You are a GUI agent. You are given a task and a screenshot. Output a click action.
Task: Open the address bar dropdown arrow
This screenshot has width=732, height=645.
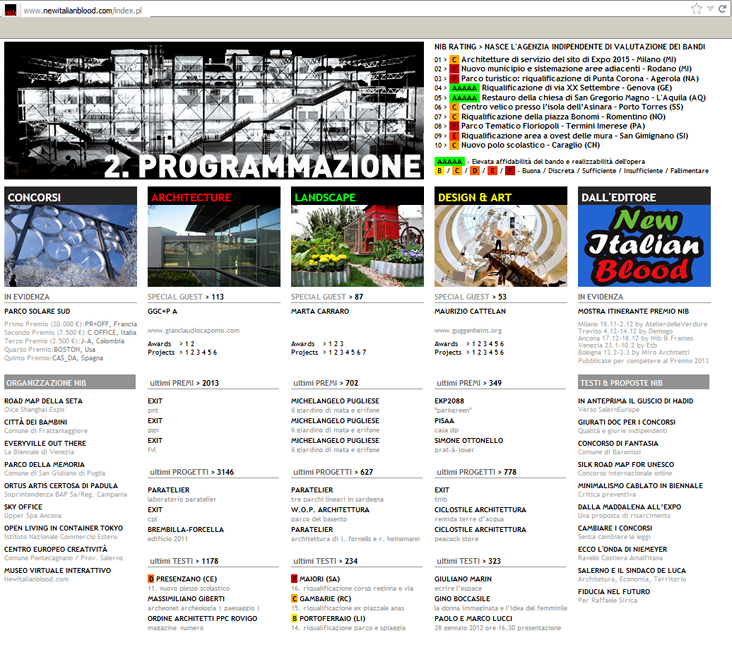point(710,9)
